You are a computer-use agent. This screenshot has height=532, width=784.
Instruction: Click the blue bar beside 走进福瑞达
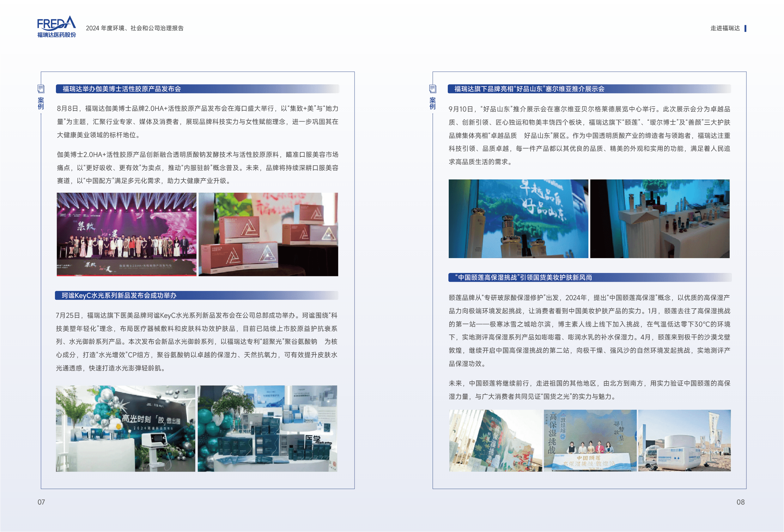pos(745,28)
